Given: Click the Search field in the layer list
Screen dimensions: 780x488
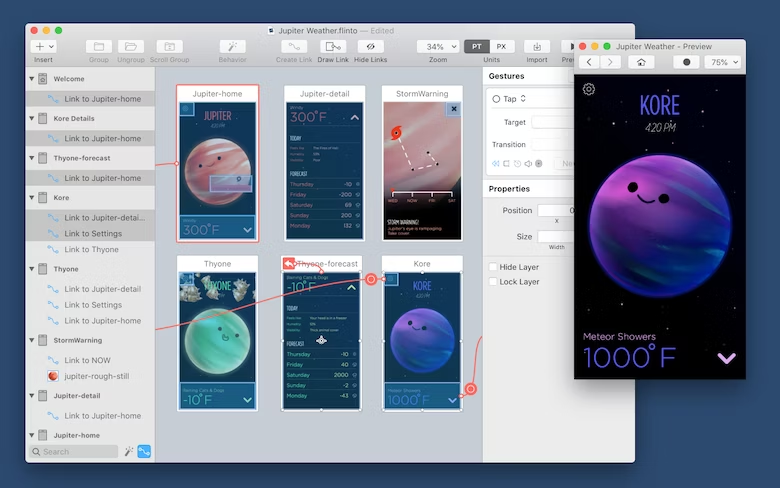Looking at the screenshot, I should point(74,452).
